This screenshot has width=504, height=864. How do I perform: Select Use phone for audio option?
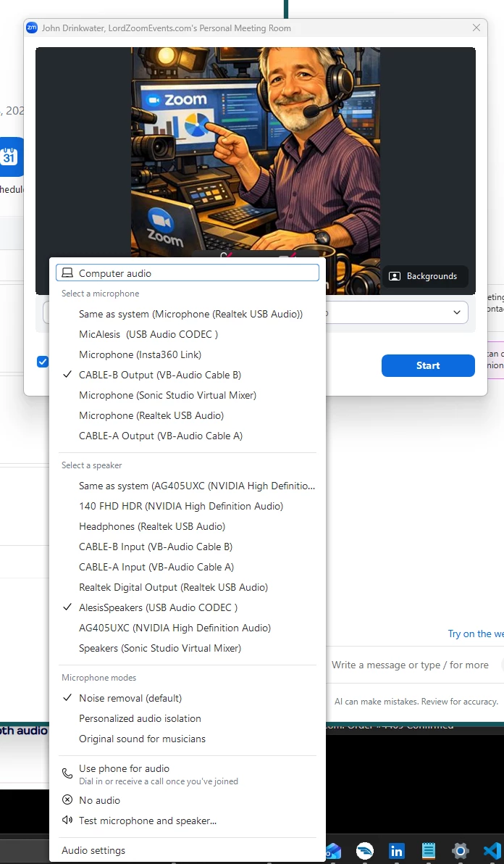(187, 773)
